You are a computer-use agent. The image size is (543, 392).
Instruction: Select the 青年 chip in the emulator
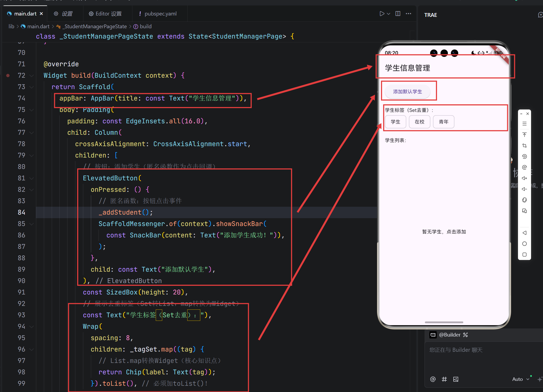point(444,122)
